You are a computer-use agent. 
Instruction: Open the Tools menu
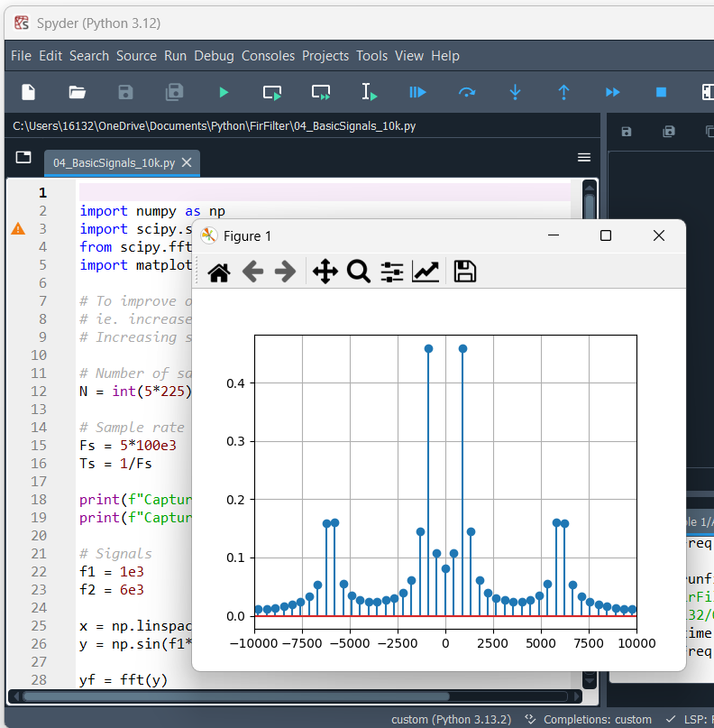pyautogui.click(x=371, y=56)
